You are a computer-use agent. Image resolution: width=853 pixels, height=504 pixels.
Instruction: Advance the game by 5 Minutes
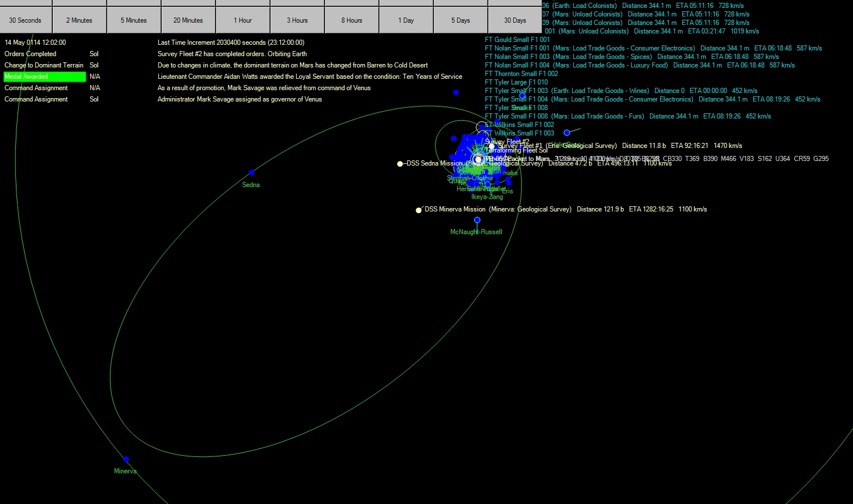click(x=134, y=20)
